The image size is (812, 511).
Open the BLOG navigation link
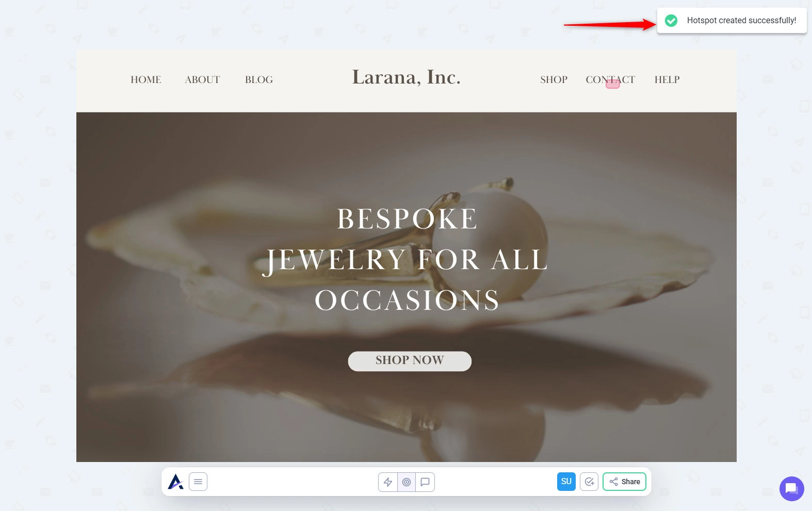259,79
